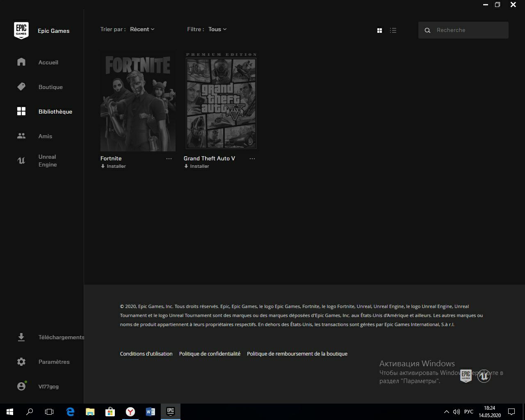Open the Windows Start menu
This screenshot has width=525, height=420.
10,411
